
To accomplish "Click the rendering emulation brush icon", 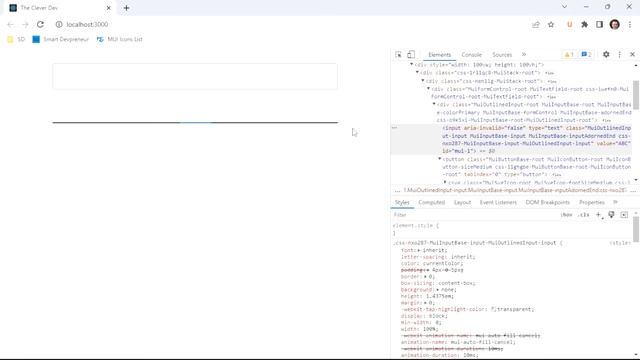I will point(611,215).
